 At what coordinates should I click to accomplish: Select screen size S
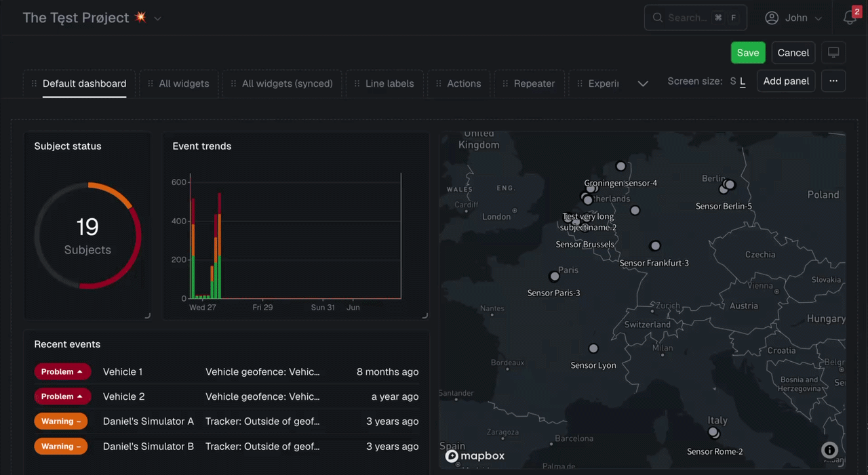click(733, 81)
